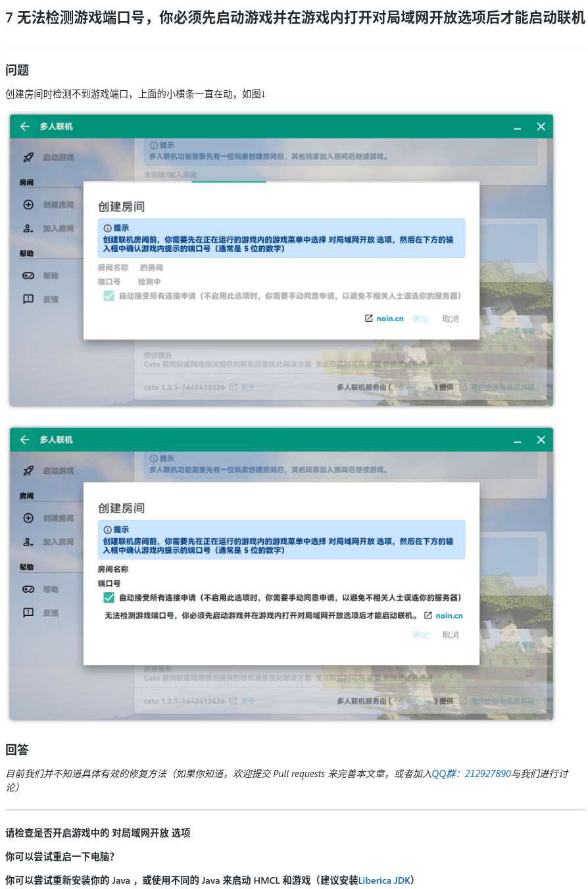Image resolution: width=588 pixels, height=889 pixels.
Task: Click the greyed 确定 button in the 检测中 dialog
Action: [x=421, y=318]
